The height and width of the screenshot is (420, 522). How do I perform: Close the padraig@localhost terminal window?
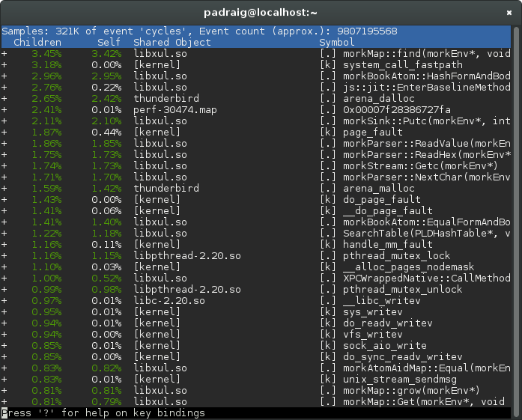[509, 13]
